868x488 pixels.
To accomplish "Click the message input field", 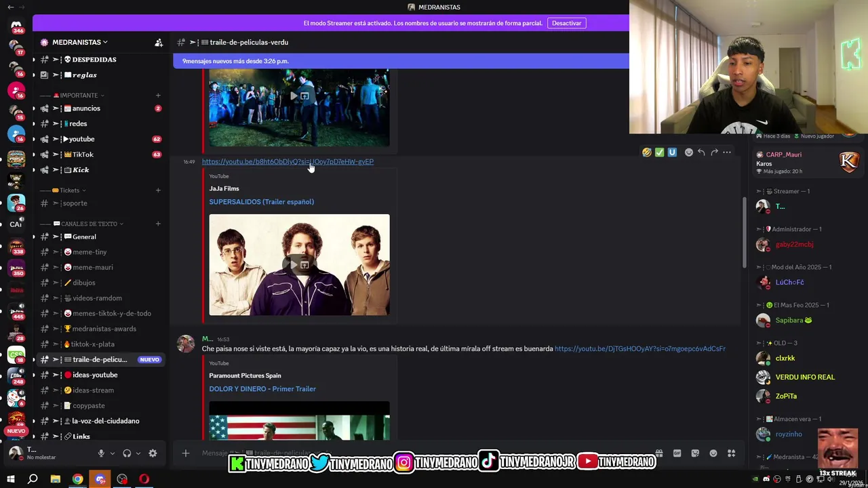I will coord(420,453).
